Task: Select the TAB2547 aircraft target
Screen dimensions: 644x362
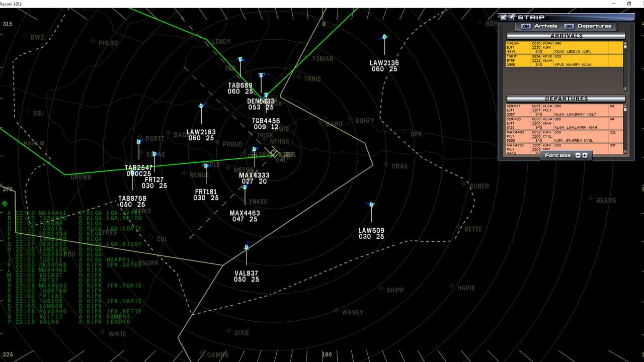Action: [138, 142]
